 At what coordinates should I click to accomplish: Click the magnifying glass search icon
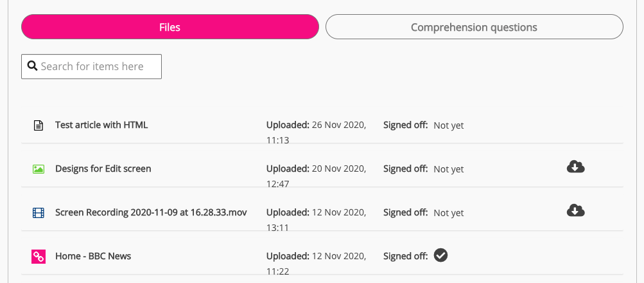point(32,66)
